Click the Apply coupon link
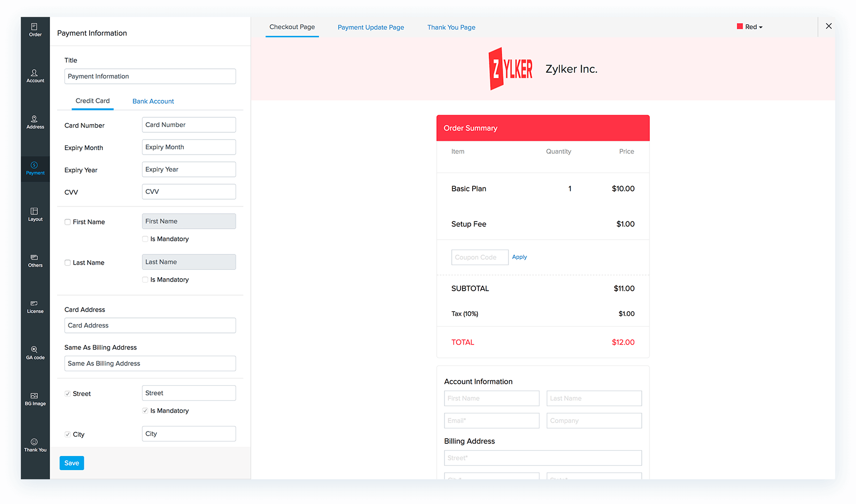The image size is (856, 504). pos(519,257)
